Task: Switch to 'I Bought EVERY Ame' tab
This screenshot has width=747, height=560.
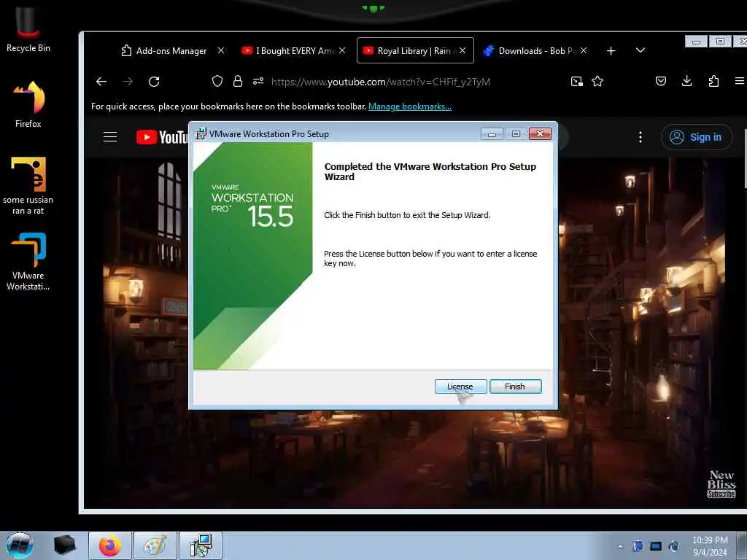Action: click(x=288, y=50)
